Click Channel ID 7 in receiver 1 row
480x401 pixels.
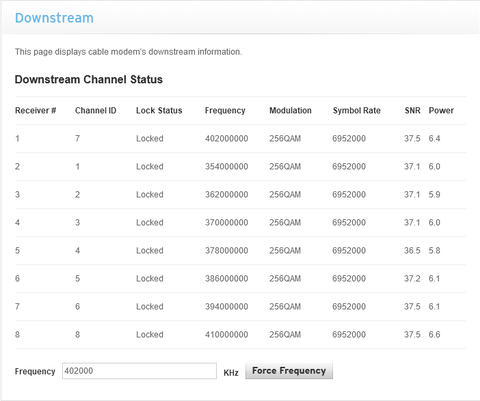click(77, 138)
